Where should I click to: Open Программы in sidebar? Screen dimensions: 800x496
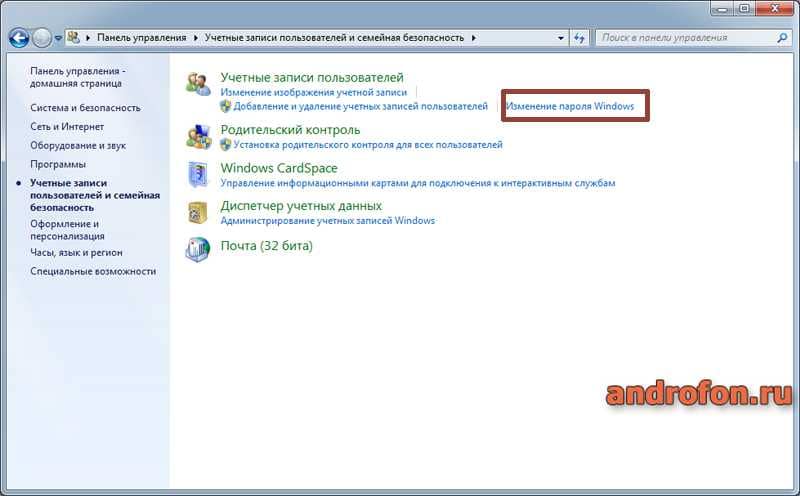point(58,164)
